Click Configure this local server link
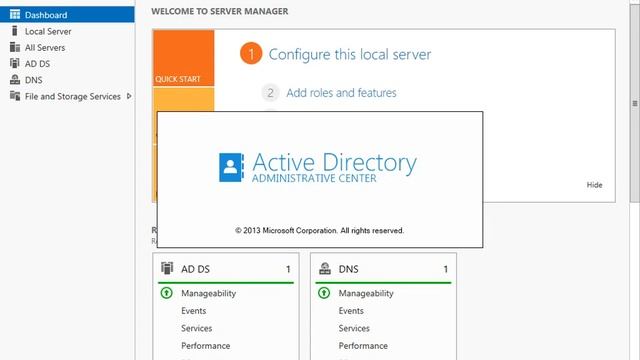The height and width of the screenshot is (360, 640). click(350, 54)
